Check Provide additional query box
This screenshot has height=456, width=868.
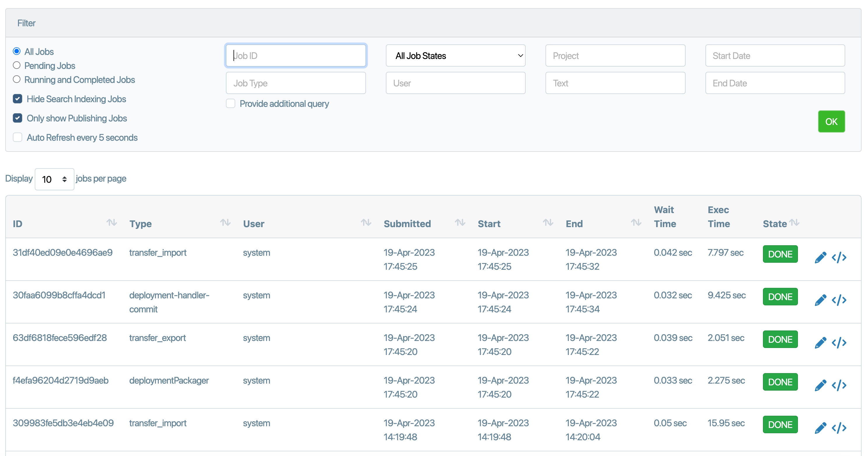coord(231,103)
